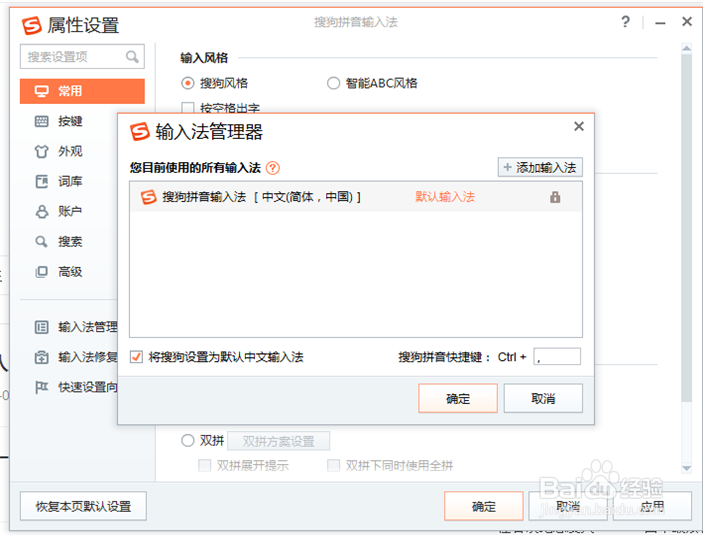Click the scrollbar down arrow

[x=686, y=468]
